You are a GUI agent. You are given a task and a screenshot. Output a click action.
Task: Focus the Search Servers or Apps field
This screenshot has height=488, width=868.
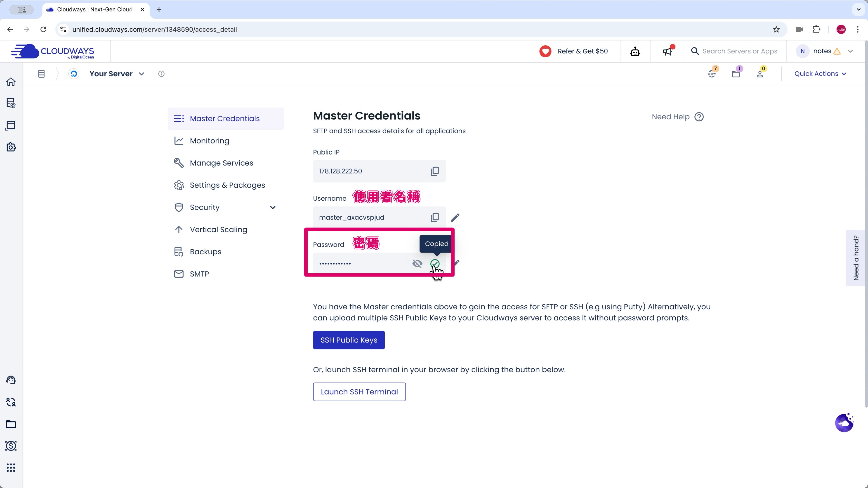740,51
